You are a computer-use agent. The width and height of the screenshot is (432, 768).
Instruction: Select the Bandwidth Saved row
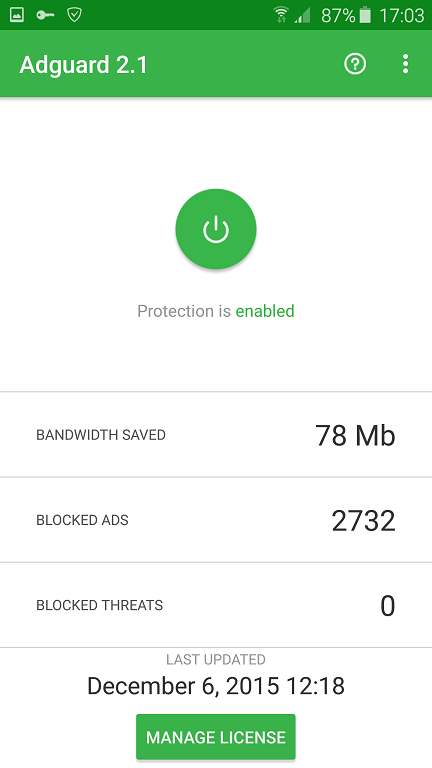(216, 434)
